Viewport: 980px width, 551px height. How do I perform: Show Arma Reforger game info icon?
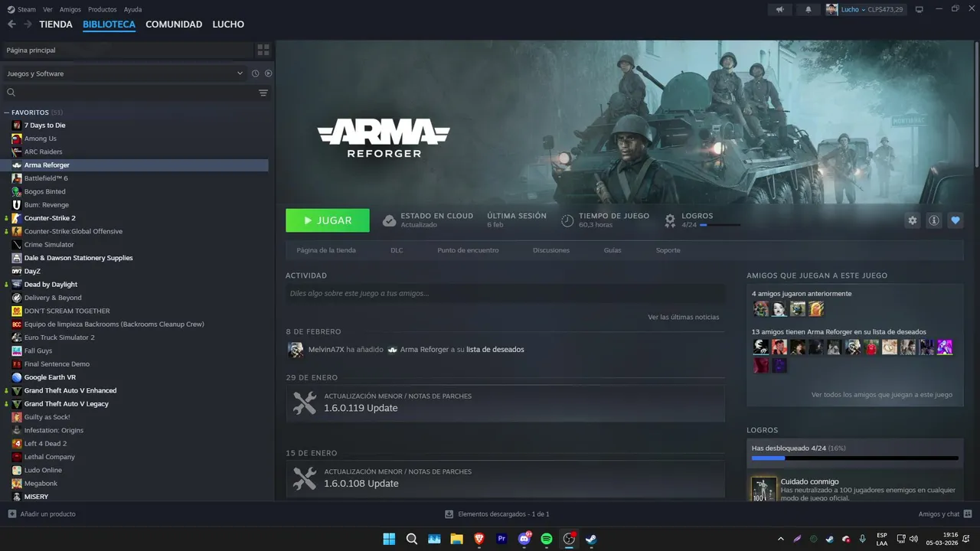(x=933, y=220)
